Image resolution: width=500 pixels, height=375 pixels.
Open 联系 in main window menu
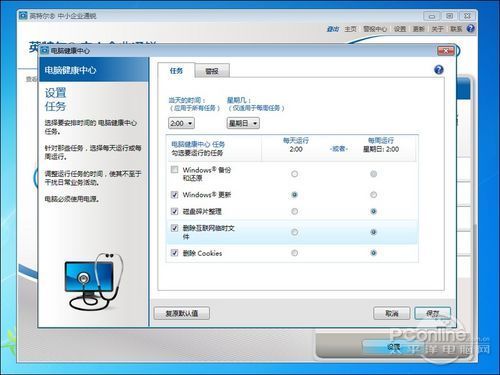[456, 29]
